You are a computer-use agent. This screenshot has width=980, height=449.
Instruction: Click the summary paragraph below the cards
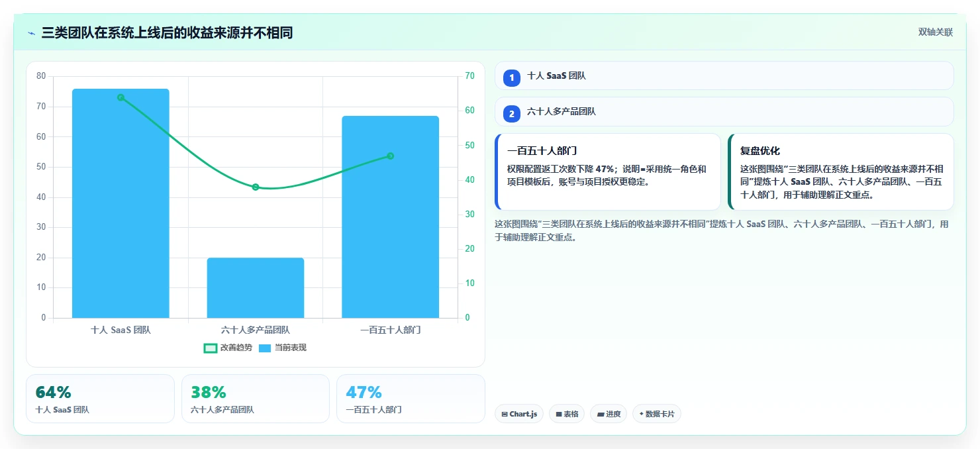722,230
